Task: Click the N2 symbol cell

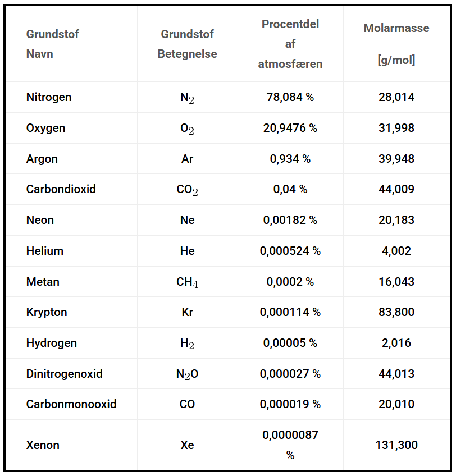Action: [187, 98]
